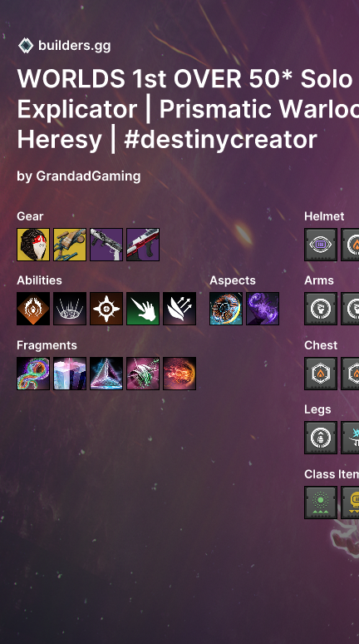Click the red and white weapon in Gear
Screen dimensions: 359x644
click(143, 245)
